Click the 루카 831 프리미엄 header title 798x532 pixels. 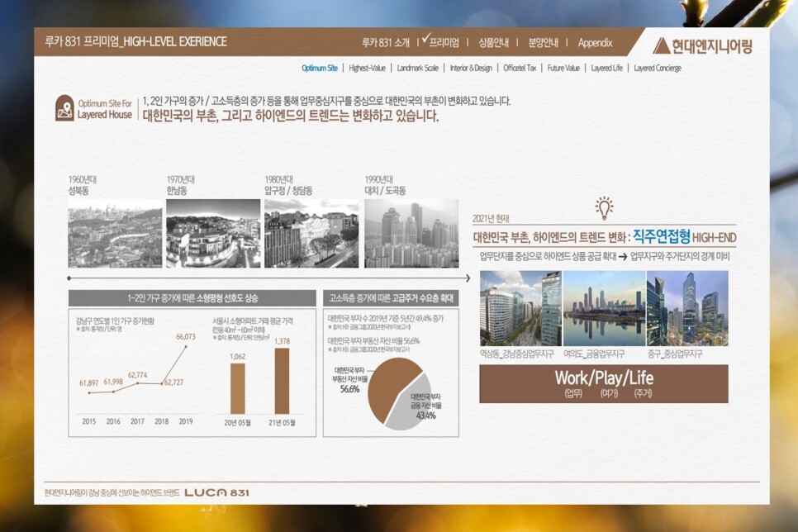tap(135, 42)
